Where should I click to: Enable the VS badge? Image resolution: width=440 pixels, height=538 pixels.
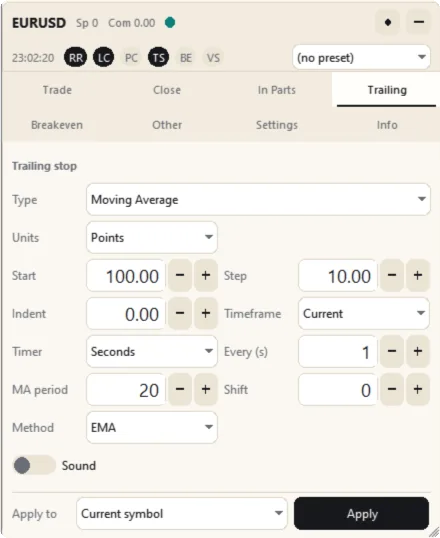(213, 57)
